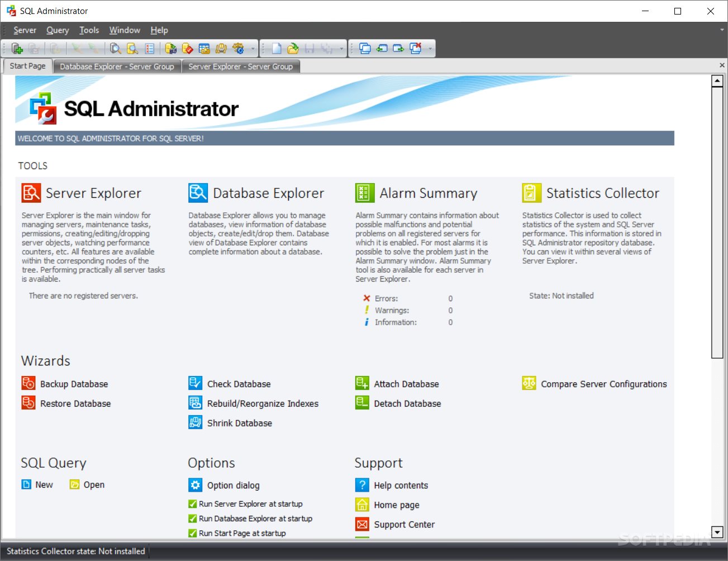This screenshot has width=728, height=561.
Task: Click the Errors count row in Alarm Summary
Action: (408, 298)
